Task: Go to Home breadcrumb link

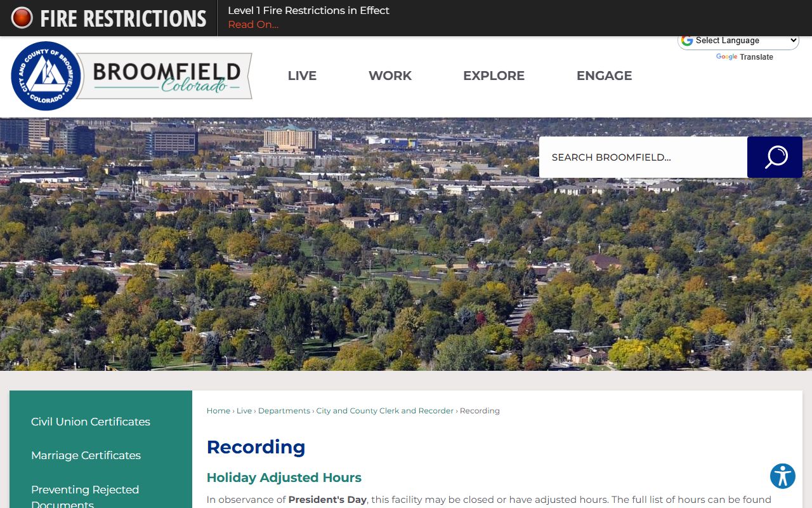Action: [x=218, y=411]
